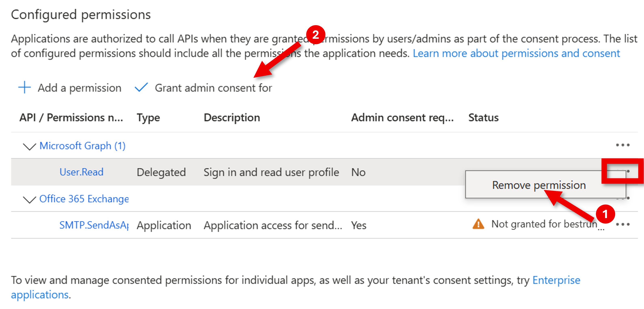The width and height of the screenshot is (644, 309).
Task: Click Grant admin consent for
Action: (x=213, y=88)
